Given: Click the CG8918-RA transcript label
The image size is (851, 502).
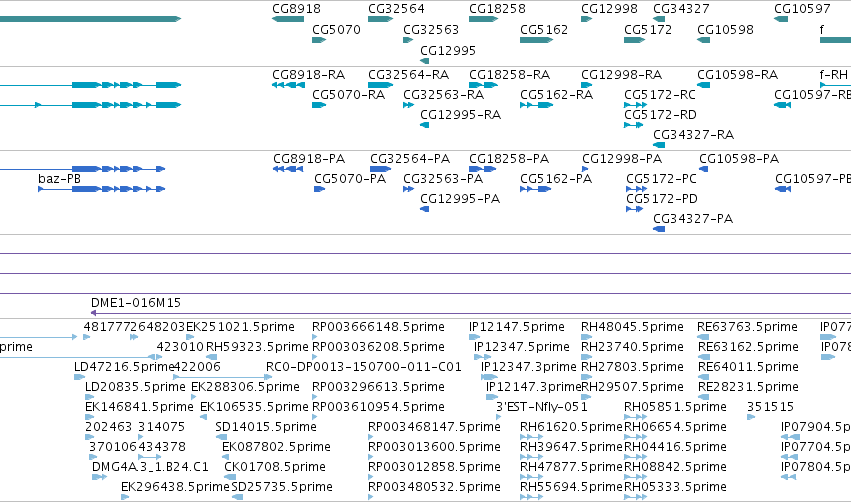Looking at the screenshot, I should click(309, 74).
